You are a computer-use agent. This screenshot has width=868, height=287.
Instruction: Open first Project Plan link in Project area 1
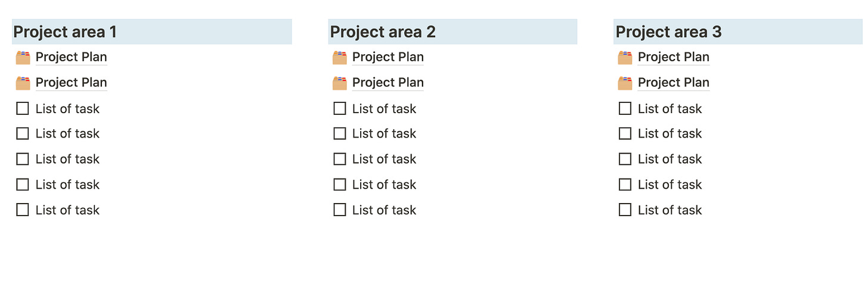[71, 57]
